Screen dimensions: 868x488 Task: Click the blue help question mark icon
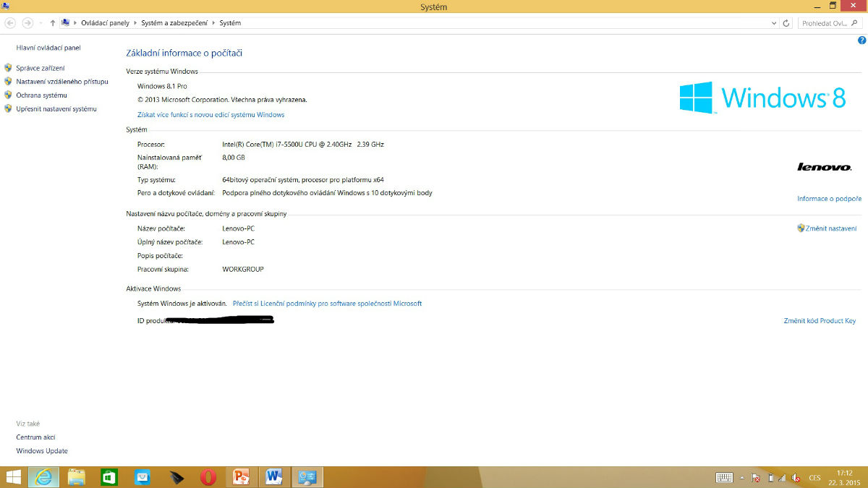tap(861, 40)
